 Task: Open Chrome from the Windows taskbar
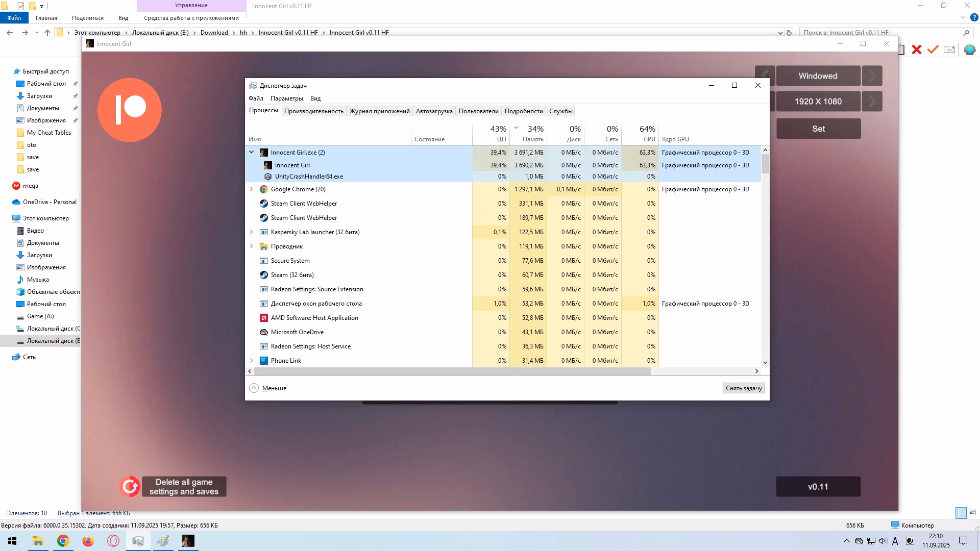coord(63,541)
